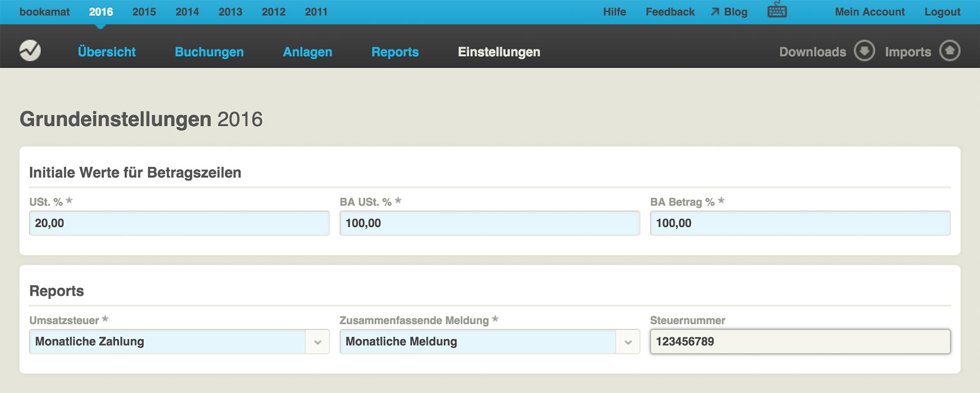Expand the Umsatzsteuer dropdown
Screen dimensions: 980x393
[x=317, y=342]
